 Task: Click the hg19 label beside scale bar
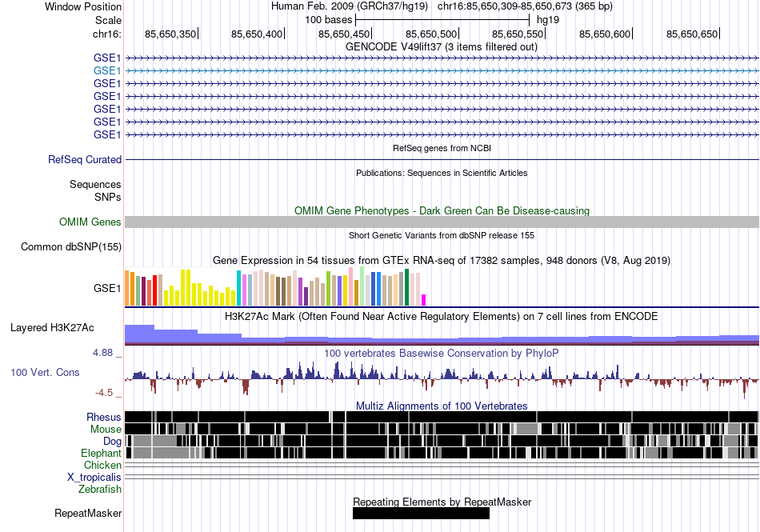[x=548, y=20]
